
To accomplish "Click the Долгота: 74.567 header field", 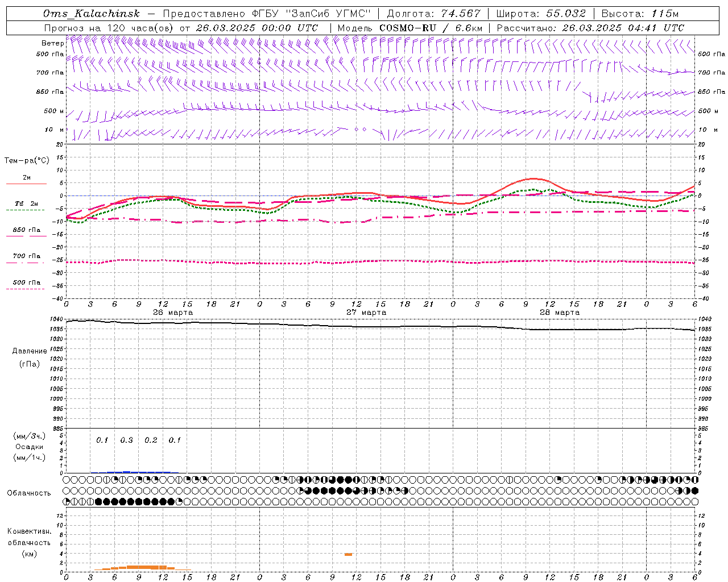I will click(x=434, y=14).
